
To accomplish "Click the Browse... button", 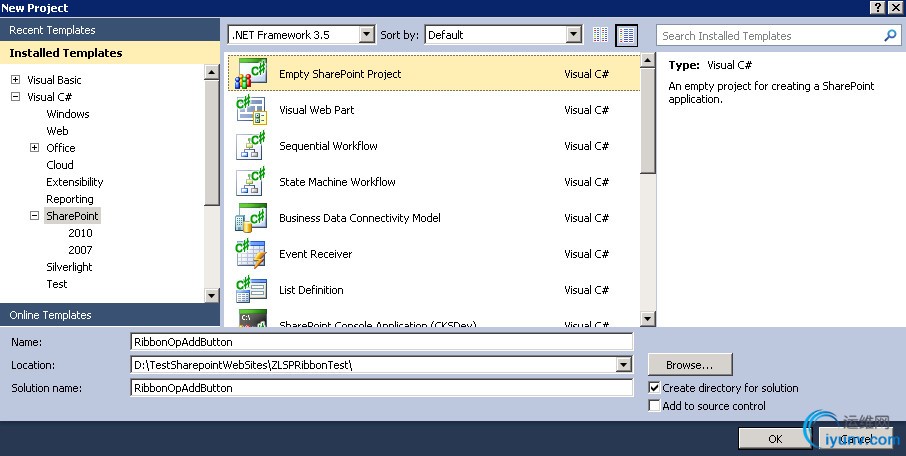I will pyautogui.click(x=690, y=365).
